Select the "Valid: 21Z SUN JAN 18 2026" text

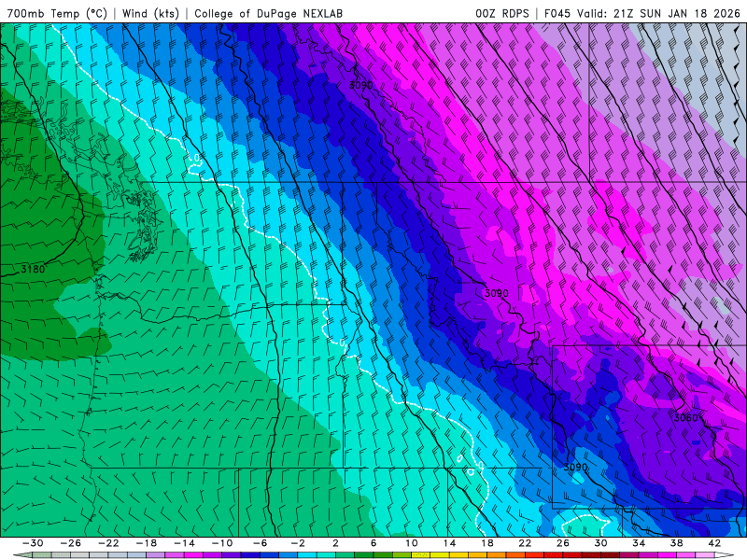point(658,13)
